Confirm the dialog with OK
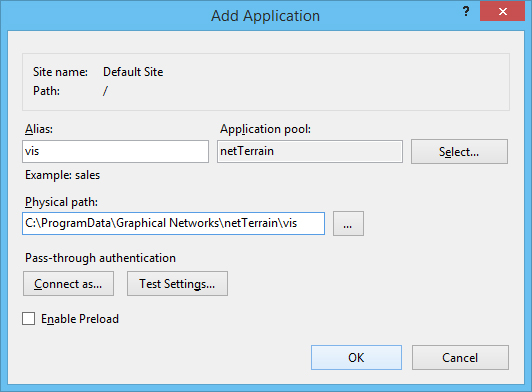Screen dimensions: 532x392 [x=356, y=357]
